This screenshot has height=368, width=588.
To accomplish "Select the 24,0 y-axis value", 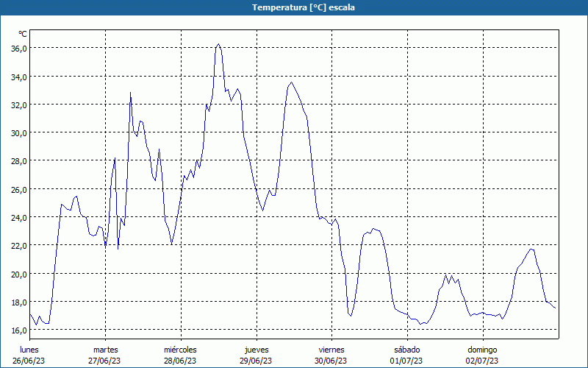I will (19, 217).
